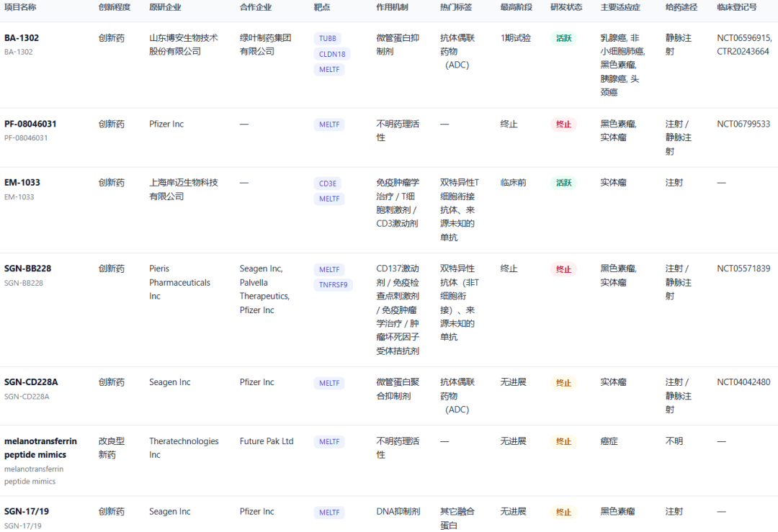Viewport: 778px width, 532px height.
Task: Click MELTF tag in EM-1033 row
Action: click(329, 199)
